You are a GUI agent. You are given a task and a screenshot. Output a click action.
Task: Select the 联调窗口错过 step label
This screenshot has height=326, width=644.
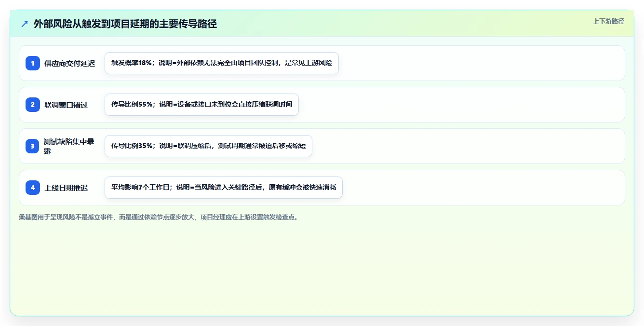(66, 105)
